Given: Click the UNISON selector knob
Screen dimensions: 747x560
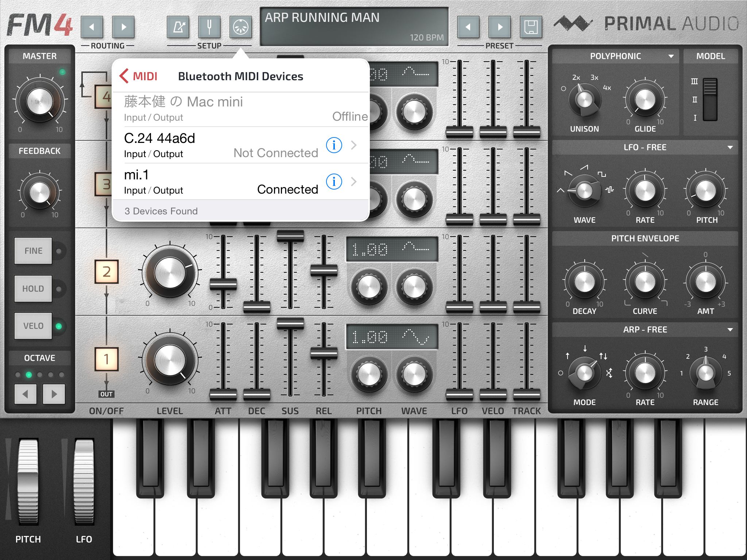Looking at the screenshot, I should [x=585, y=100].
